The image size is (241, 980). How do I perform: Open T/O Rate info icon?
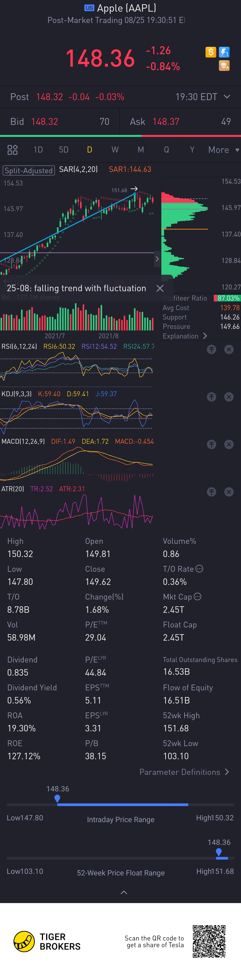[199, 569]
